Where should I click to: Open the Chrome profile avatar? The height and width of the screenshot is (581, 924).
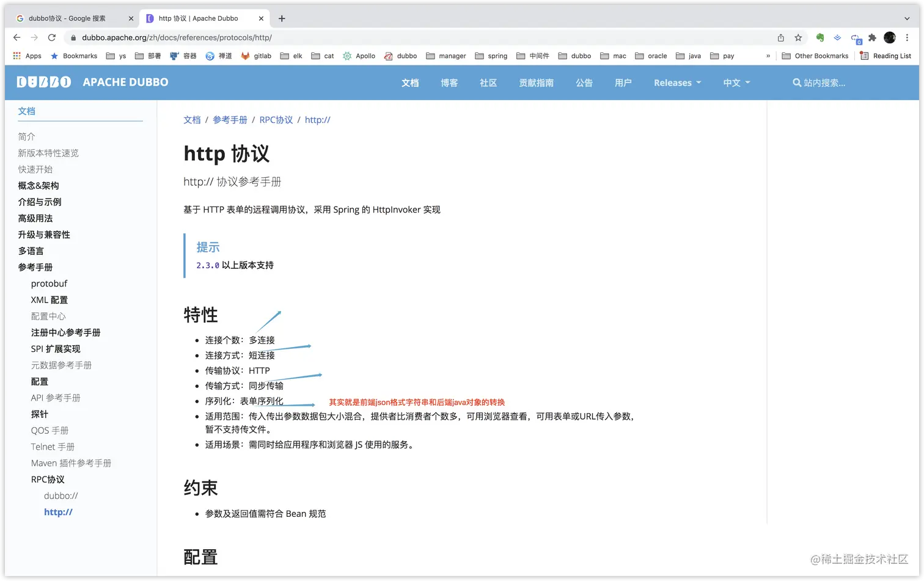pos(890,37)
